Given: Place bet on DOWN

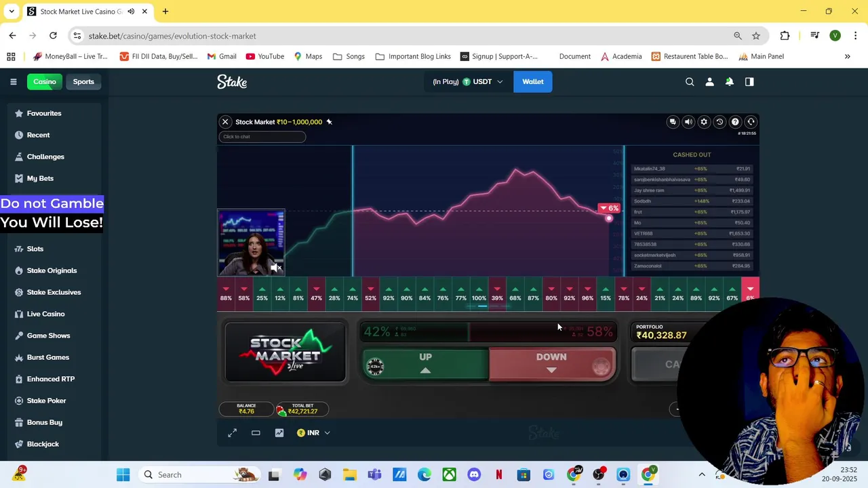Looking at the screenshot, I should click(x=551, y=364).
